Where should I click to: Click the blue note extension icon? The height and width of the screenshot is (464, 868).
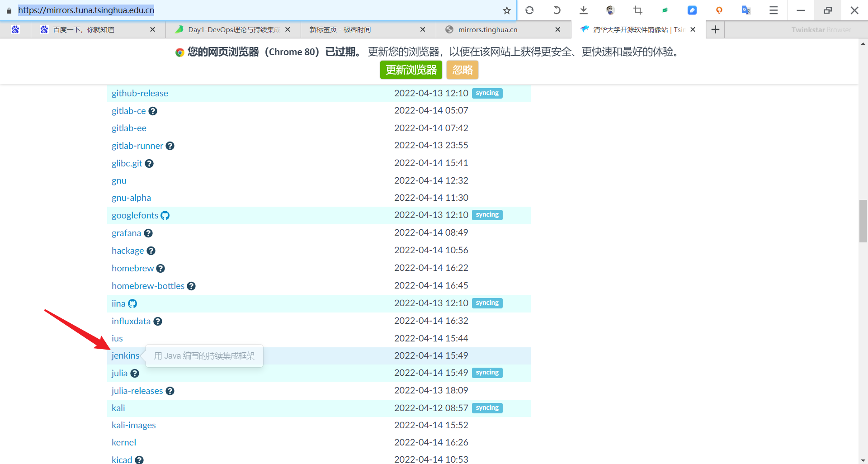pos(692,10)
